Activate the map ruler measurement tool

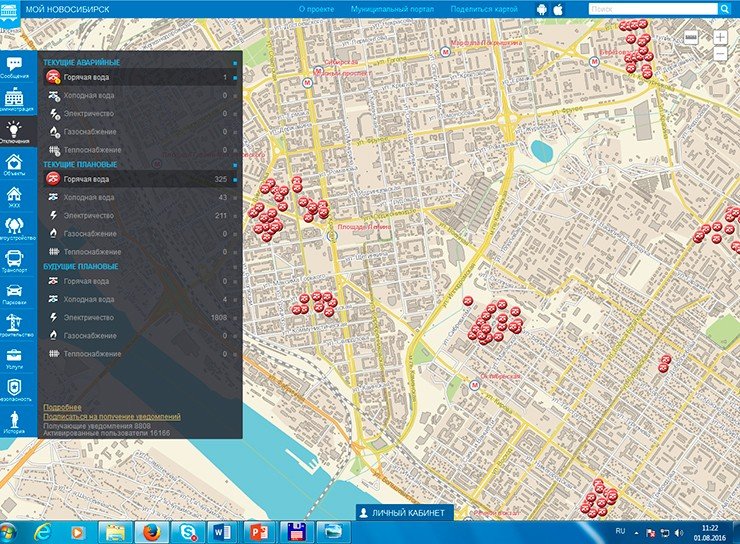(x=691, y=38)
